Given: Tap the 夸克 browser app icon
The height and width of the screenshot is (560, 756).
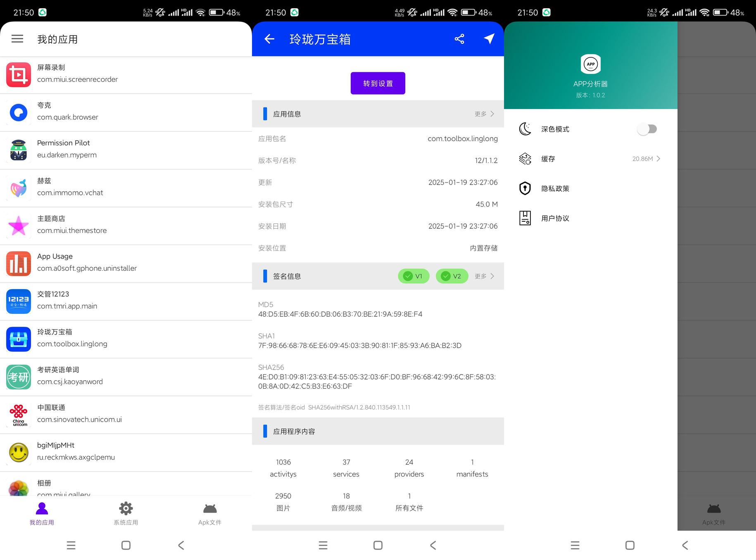Looking at the screenshot, I should tap(19, 112).
